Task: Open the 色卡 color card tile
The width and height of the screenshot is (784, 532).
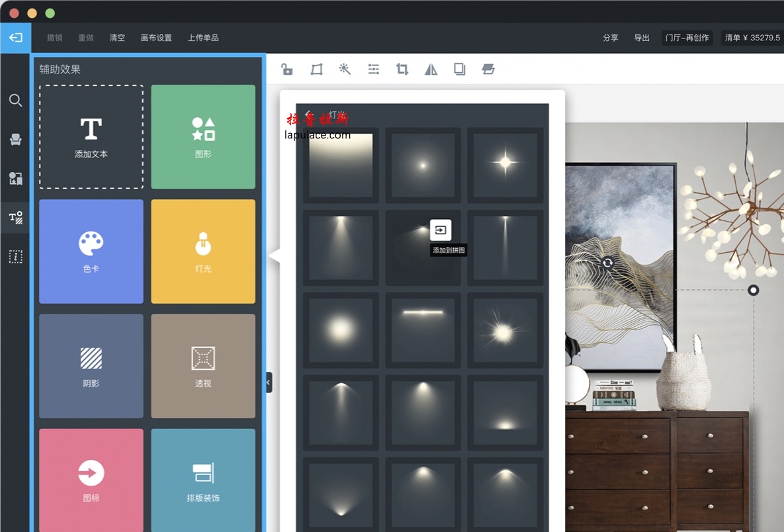Action: click(91, 251)
